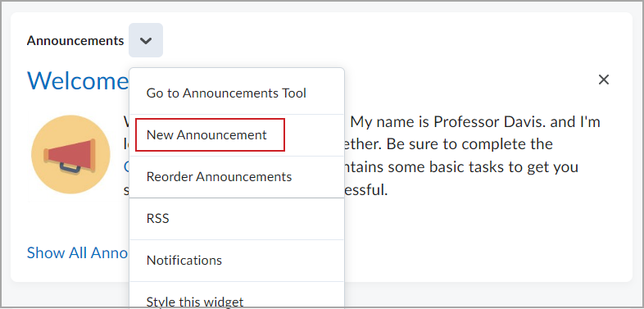Viewport: 644px width, 309px height.
Task: Click the megaphone announcement icon
Action: pos(70,154)
